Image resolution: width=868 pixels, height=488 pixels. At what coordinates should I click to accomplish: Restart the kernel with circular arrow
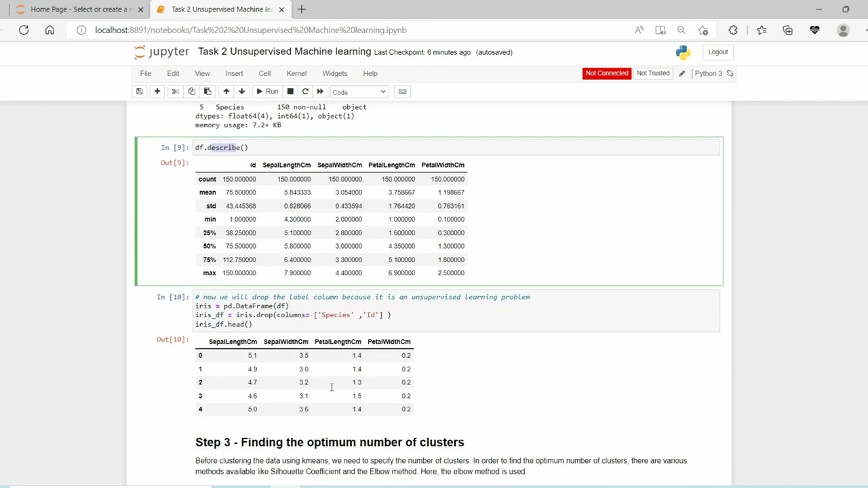pos(305,91)
